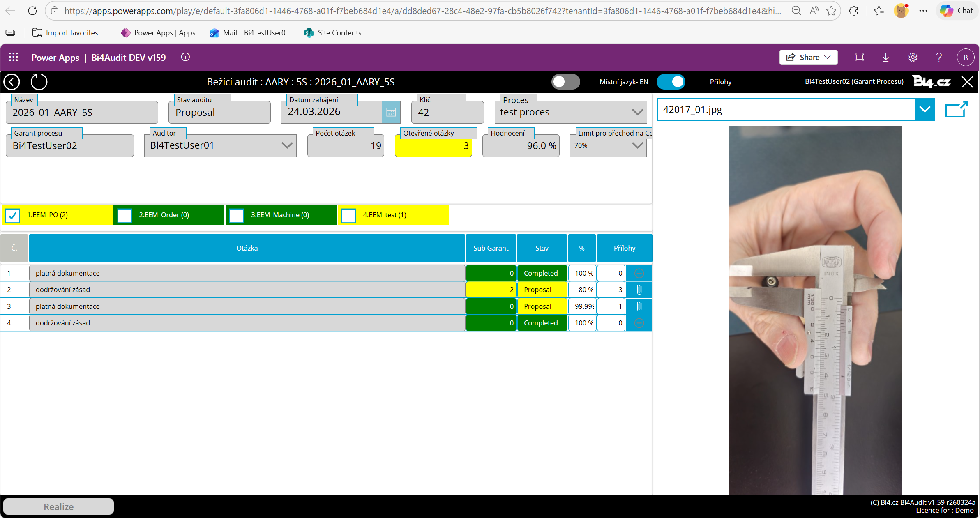Click the Power Apps settings gear icon

[x=912, y=57]
